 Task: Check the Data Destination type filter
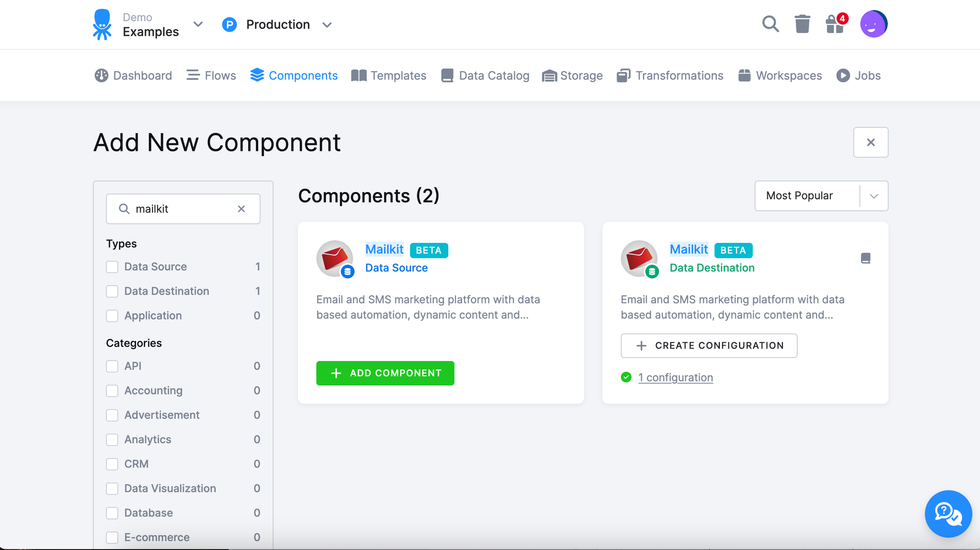pyautogui.click(x=112, y=291)
